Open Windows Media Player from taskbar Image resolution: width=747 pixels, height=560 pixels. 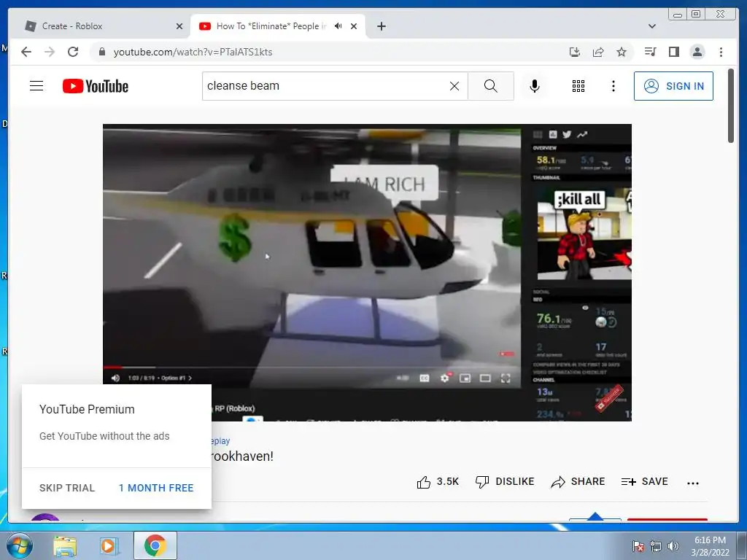click(109, 546)
